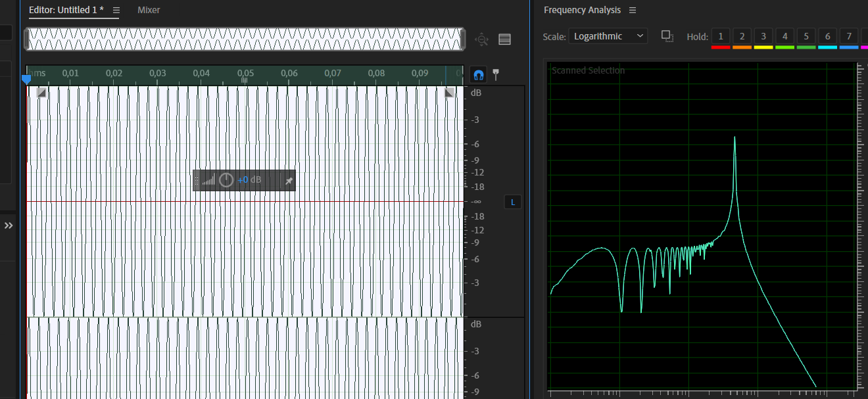Pin the floating volume HUD
868x399 pixels.
coord(289,181)
